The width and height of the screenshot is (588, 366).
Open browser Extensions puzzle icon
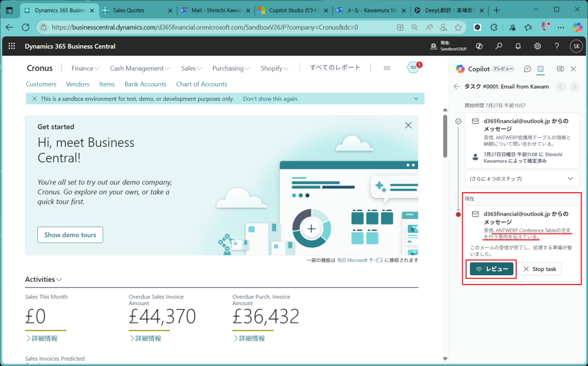pos(494,28)
